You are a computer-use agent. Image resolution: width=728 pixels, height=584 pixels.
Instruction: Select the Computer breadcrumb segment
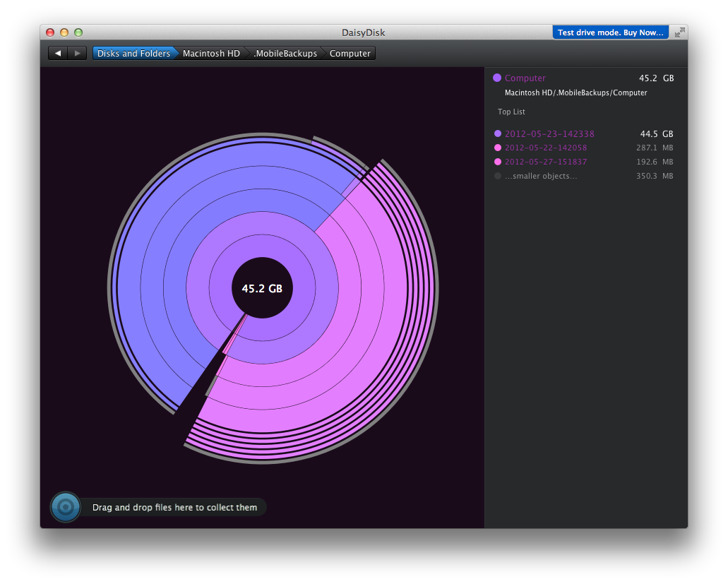[x=350, y=54]
